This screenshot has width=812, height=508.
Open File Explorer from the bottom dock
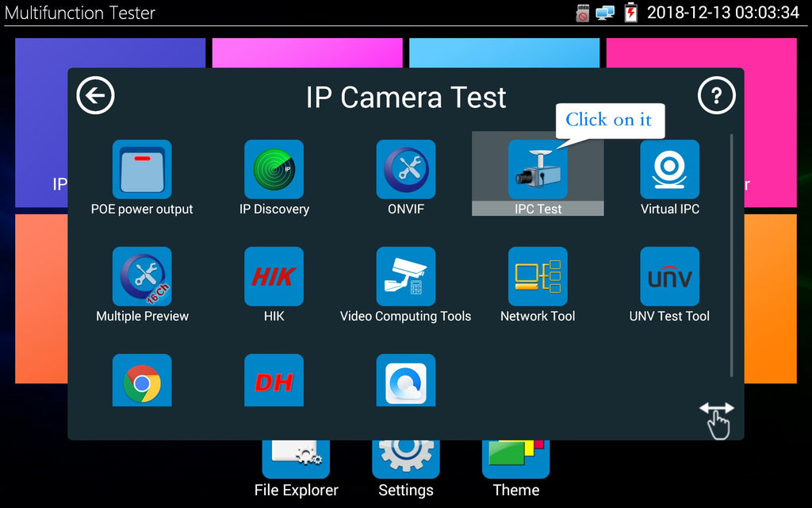[296, 460]
